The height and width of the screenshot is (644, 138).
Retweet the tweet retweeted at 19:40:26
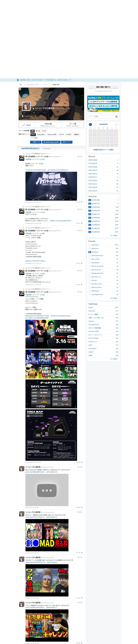(79, 263)
